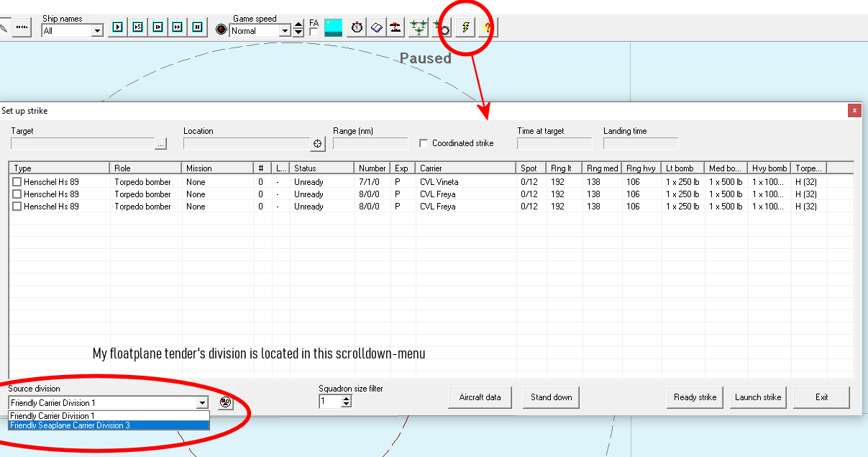This screenshot has width=868, height=457.
Task: Click the location crosshair picker button
Action: [318, 144]
